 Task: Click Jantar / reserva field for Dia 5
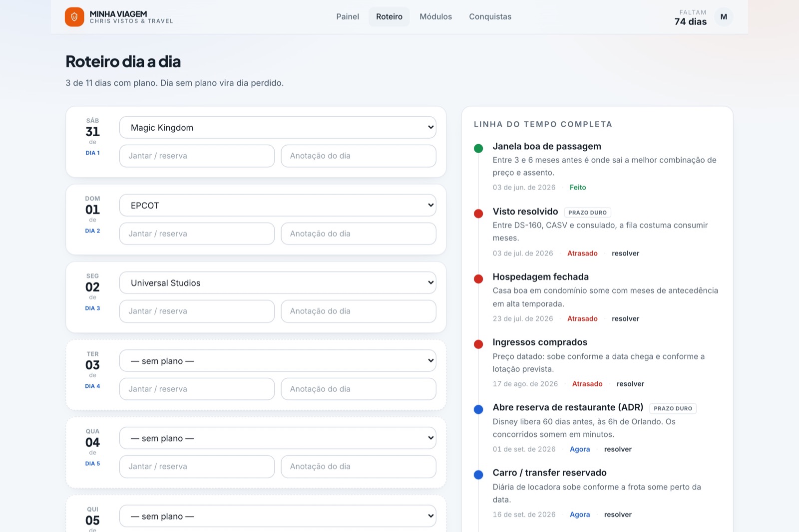[x=197, y=466]
